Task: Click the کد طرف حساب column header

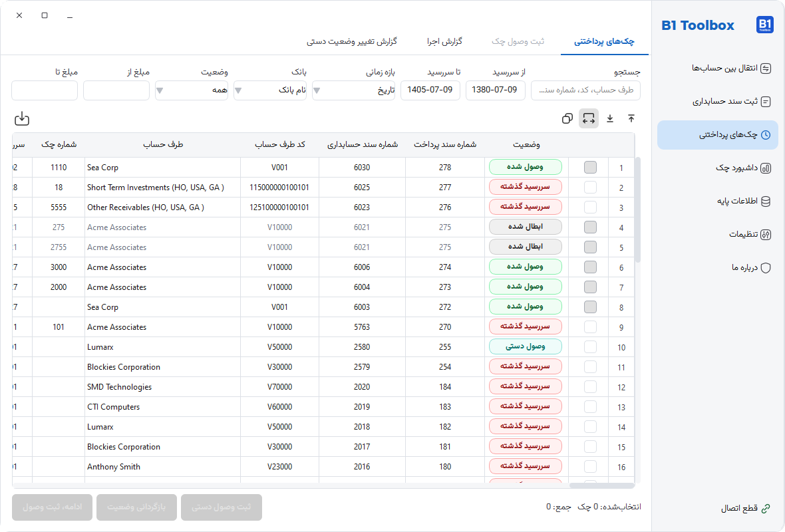Action: click(280, 144)
